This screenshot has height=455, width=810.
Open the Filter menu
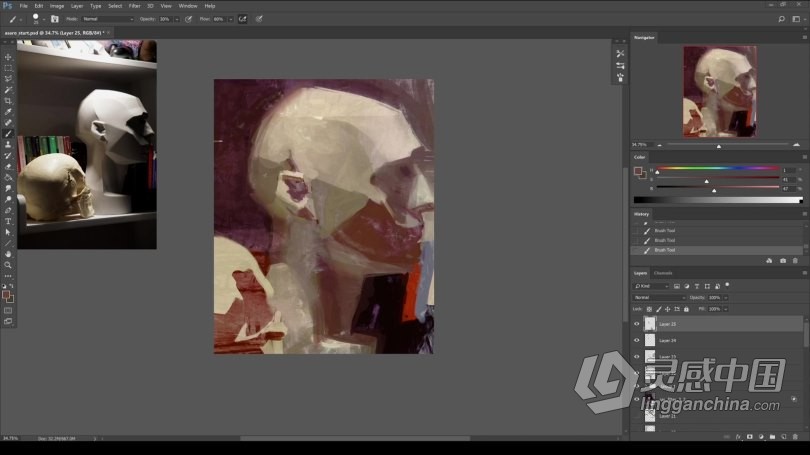[134, 6]
